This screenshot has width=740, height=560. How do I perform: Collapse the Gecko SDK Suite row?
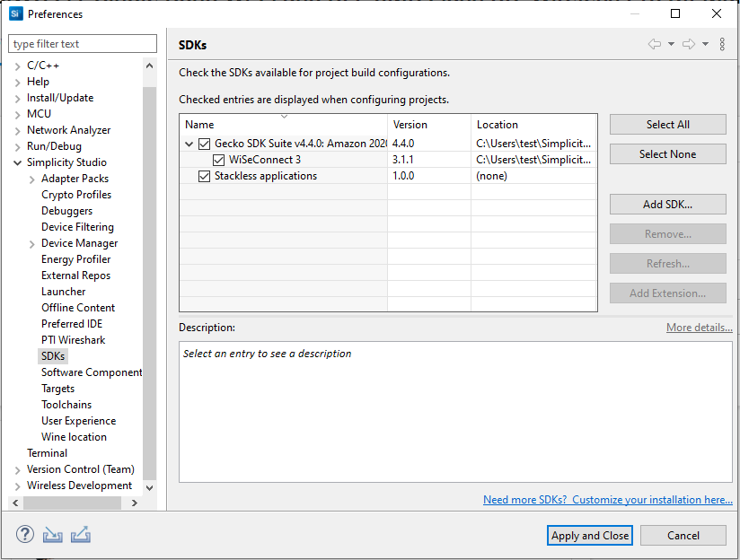coord(189,144)
